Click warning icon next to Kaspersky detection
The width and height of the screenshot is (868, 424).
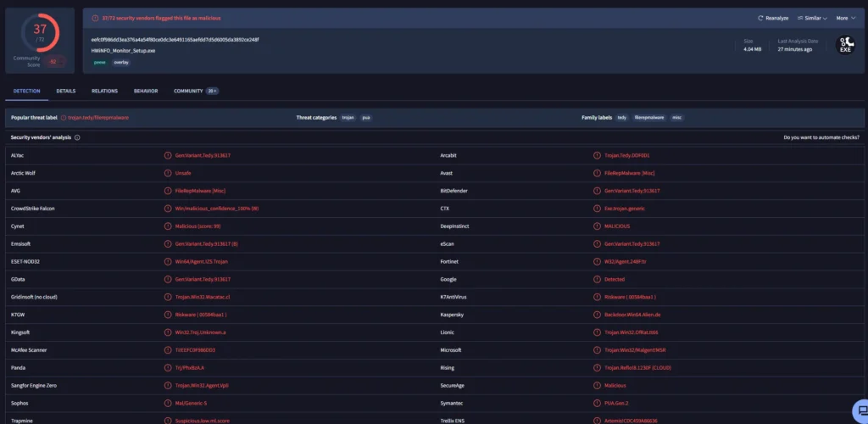[x=597, y=315]
